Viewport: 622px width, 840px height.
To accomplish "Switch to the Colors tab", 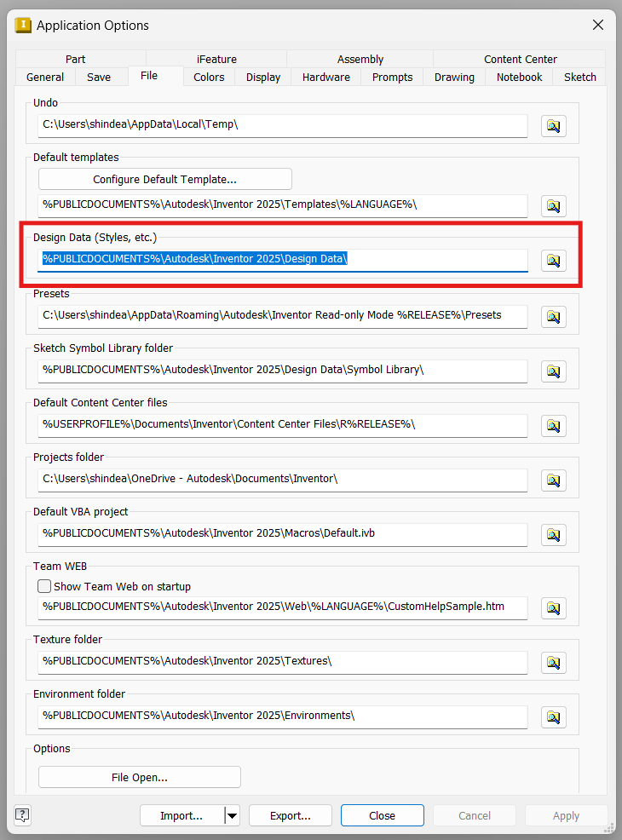I will tap(208, 77).
